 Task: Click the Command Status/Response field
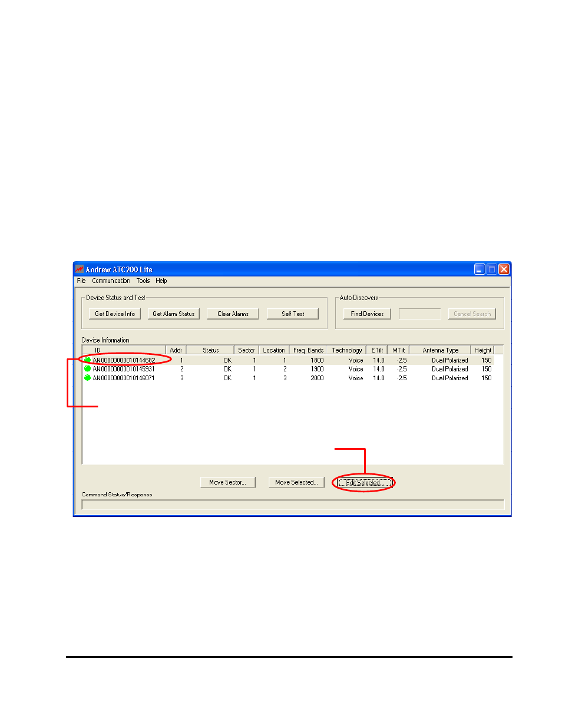tap(293, 505)
